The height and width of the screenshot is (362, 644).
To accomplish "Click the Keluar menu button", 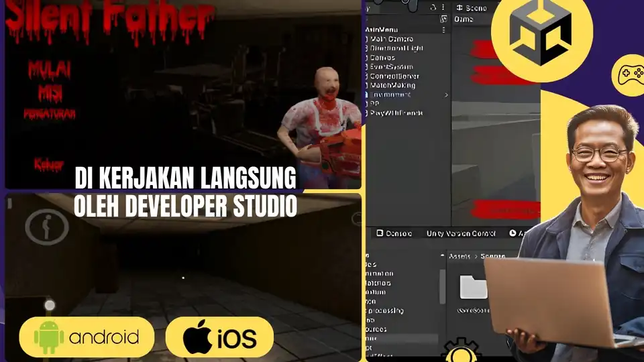I will (x=49, y=165).
